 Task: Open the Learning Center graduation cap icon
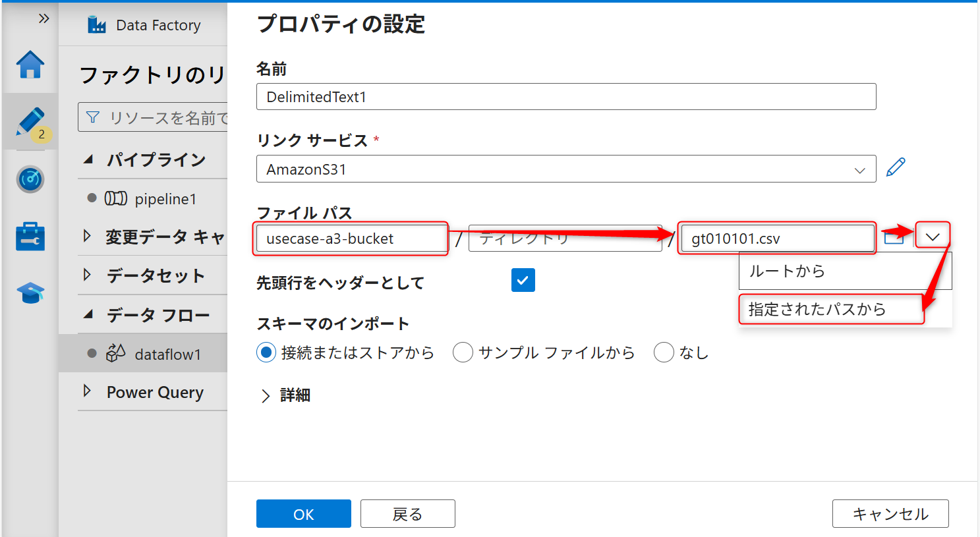point(30,293)
